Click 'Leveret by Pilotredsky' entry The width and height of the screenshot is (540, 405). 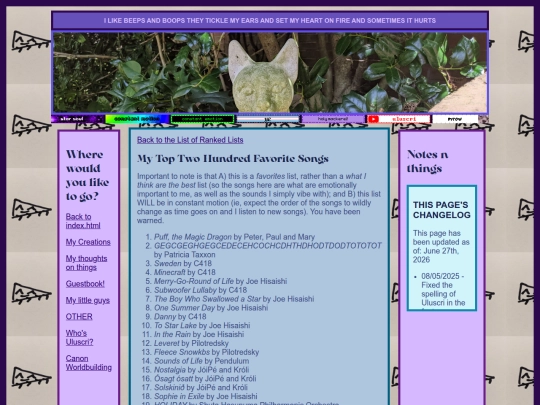(x=191, y=343)
